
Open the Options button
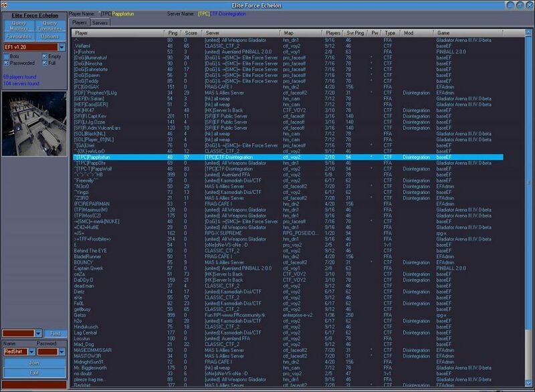pos(49,36)
